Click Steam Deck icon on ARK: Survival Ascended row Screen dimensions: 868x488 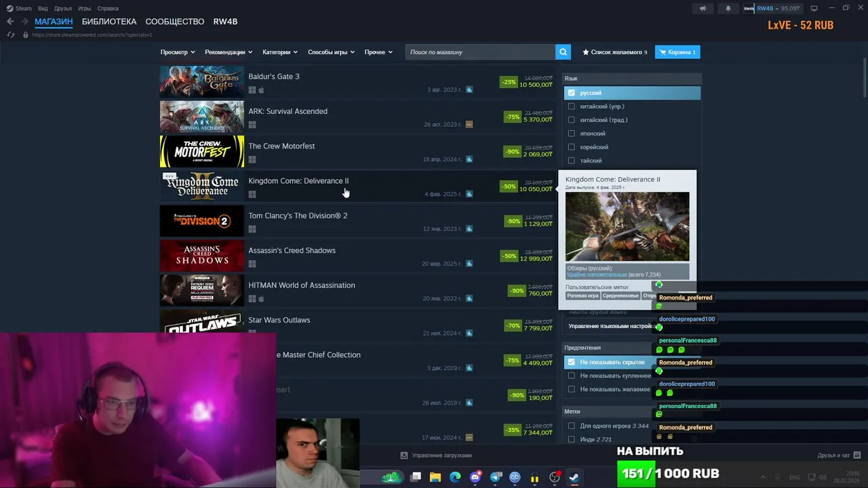click(469, 125)
